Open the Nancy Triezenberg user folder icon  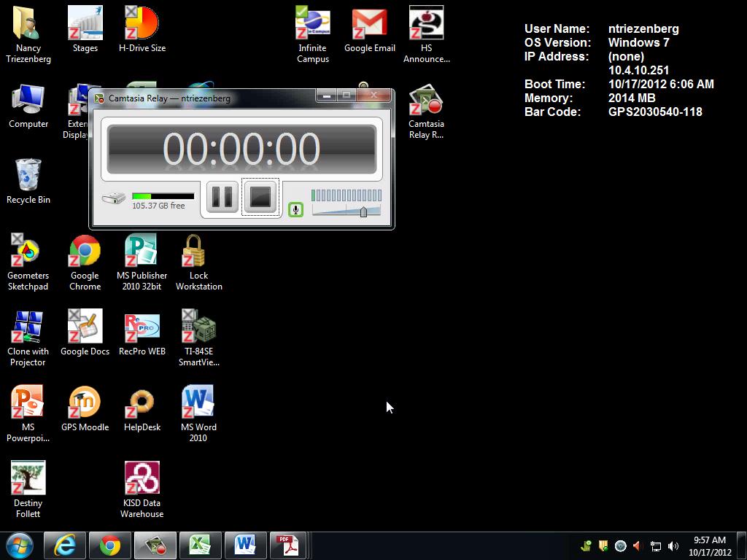(x=28, y=34)
